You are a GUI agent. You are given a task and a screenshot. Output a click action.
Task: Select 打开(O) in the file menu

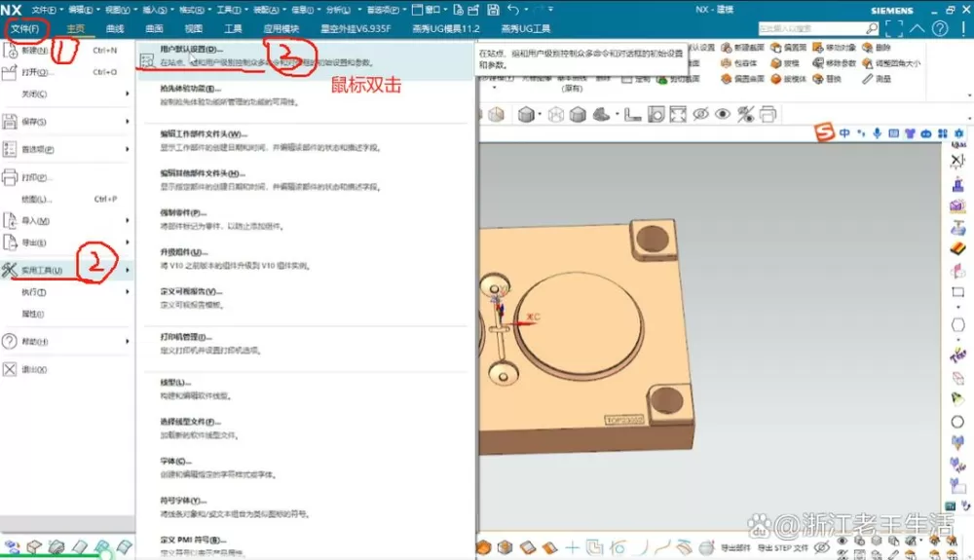(67, 72)
